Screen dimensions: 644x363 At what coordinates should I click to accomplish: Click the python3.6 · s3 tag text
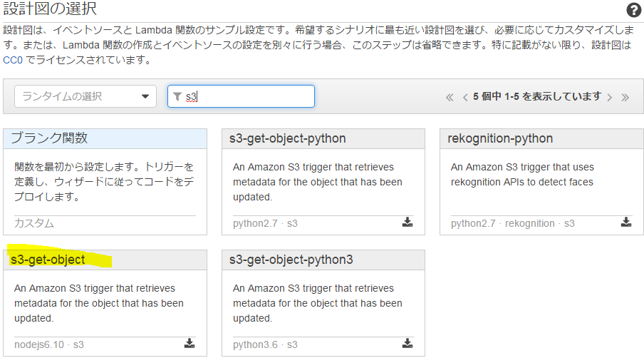click(x=265, y=344)
